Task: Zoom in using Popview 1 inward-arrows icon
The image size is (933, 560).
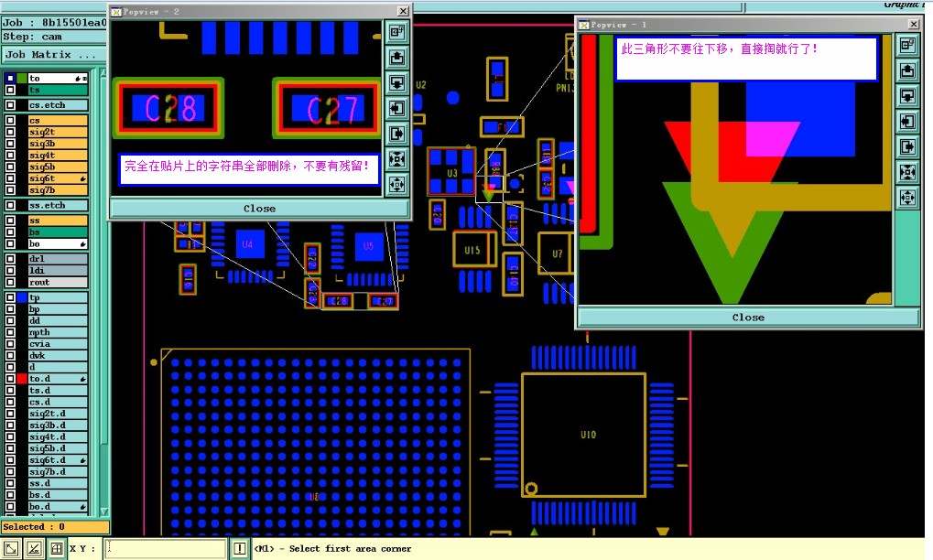Action: (907, 172)
